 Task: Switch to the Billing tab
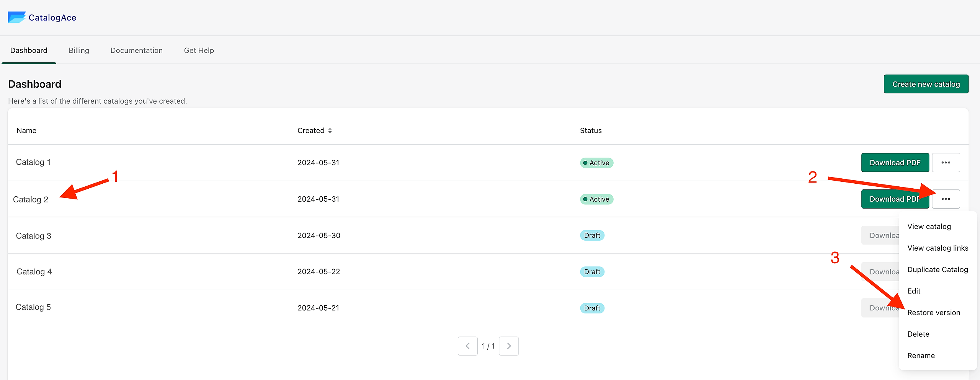79,51
